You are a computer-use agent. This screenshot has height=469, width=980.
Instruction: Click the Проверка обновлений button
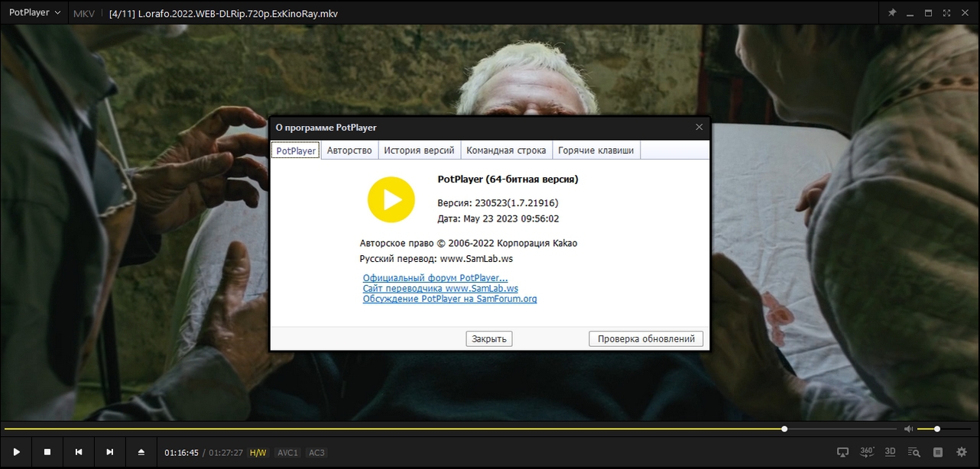coord(646,338)
